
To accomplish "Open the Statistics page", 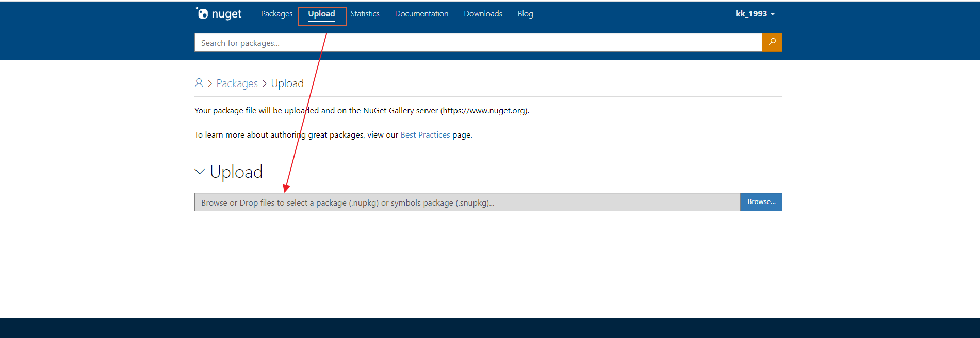I will tap(365, 14).
